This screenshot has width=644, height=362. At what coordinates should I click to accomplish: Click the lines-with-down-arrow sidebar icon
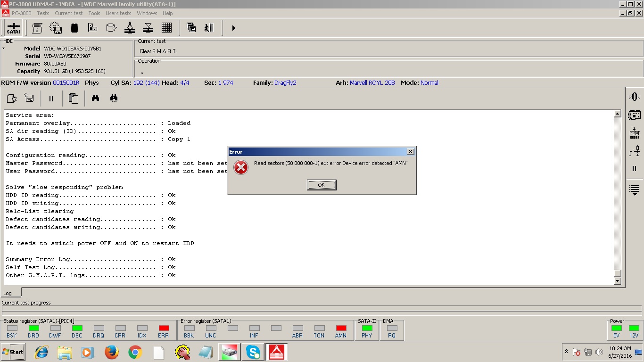[635, 189]
